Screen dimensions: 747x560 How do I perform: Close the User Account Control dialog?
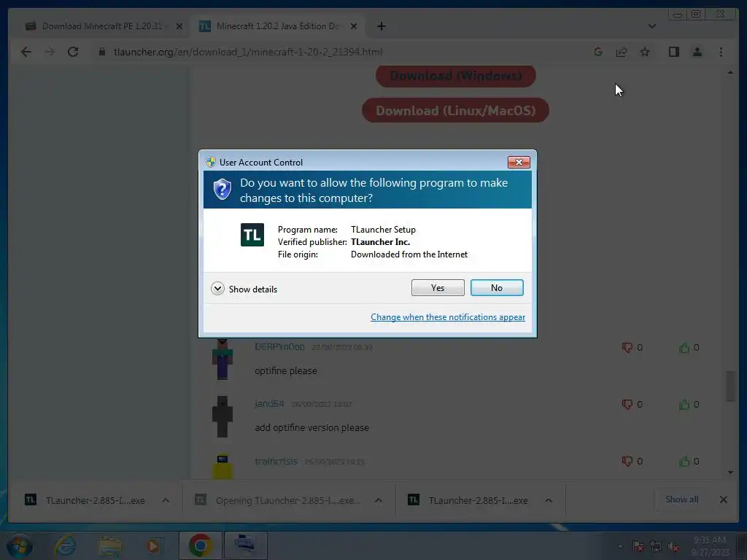pyautogui.click(x=519, y=163)
